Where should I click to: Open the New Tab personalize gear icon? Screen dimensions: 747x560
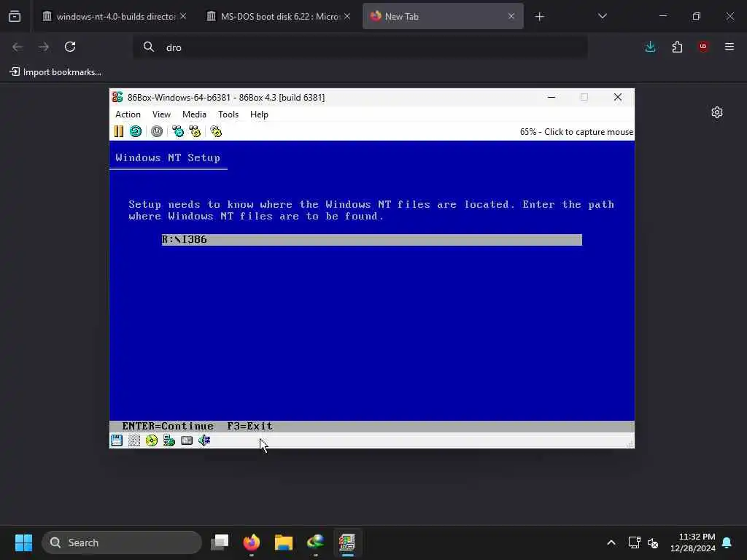point(717,112)
